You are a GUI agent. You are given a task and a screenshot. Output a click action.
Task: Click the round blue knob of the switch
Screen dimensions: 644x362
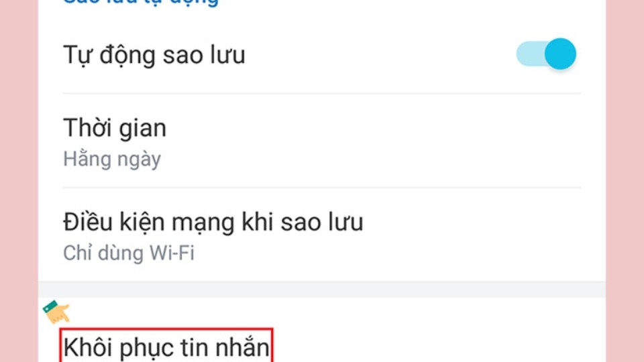tap(560, 54)
